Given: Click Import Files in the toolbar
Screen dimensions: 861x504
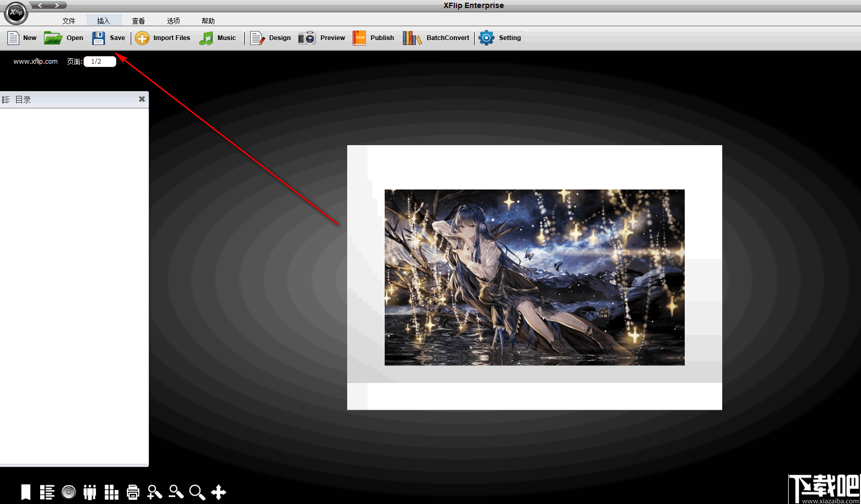Looking at the screenshot, I should (163, 38).
